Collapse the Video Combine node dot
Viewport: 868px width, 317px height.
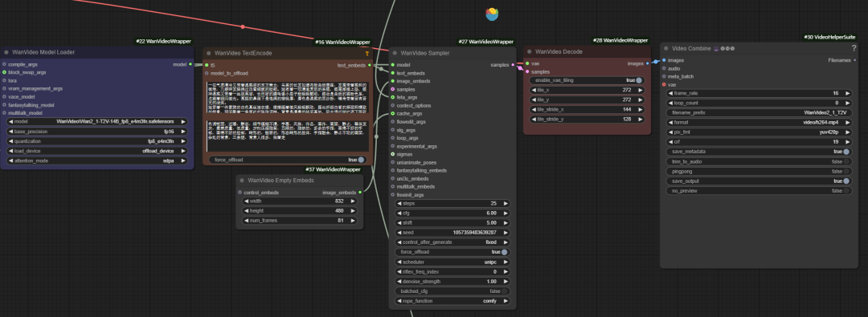[x=666, y=49]
